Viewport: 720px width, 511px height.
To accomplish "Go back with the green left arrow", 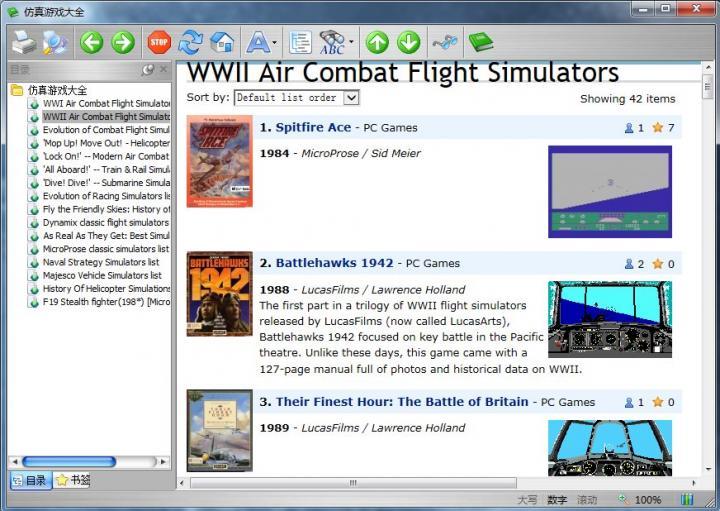I will pos(91,42).
